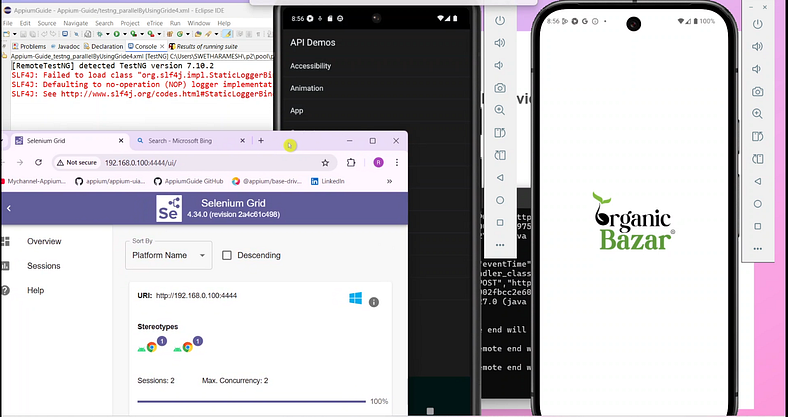Open more options on API Demos emulator toolbar
The image size is (788, 417).
500,245
